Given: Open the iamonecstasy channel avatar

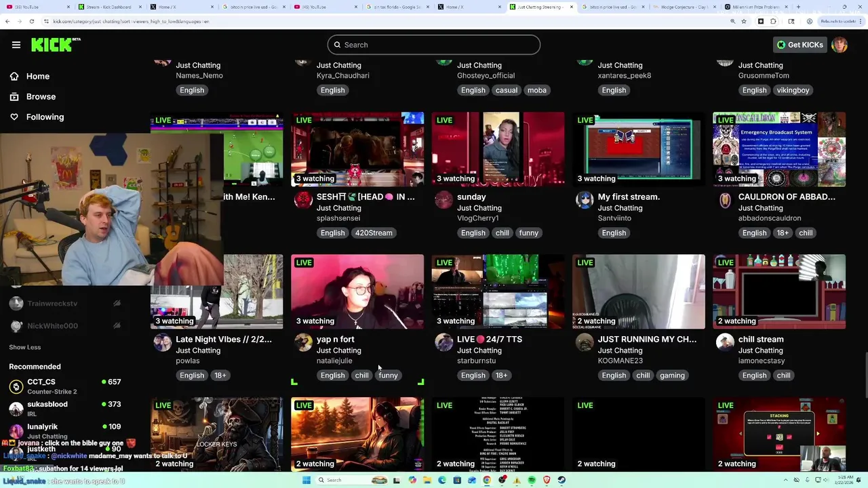Looking at the screenshot, I should [725, 342].
